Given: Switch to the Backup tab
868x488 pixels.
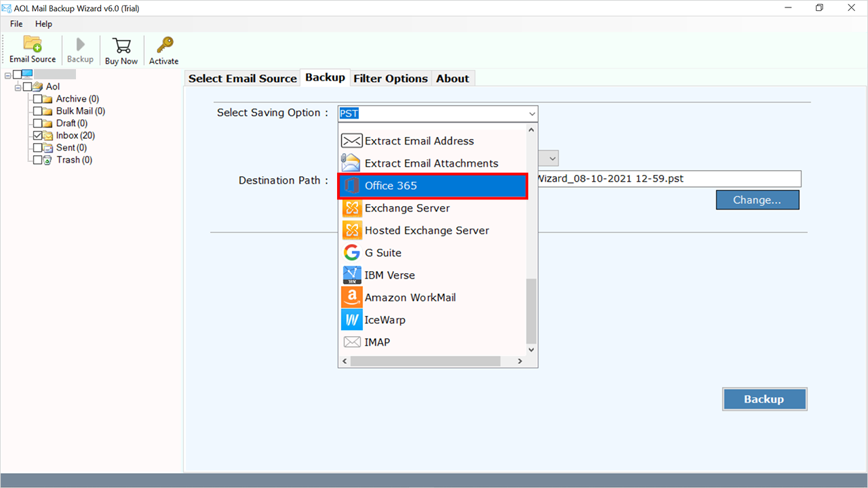Looking at the screenshot, I should pos(325,77).
